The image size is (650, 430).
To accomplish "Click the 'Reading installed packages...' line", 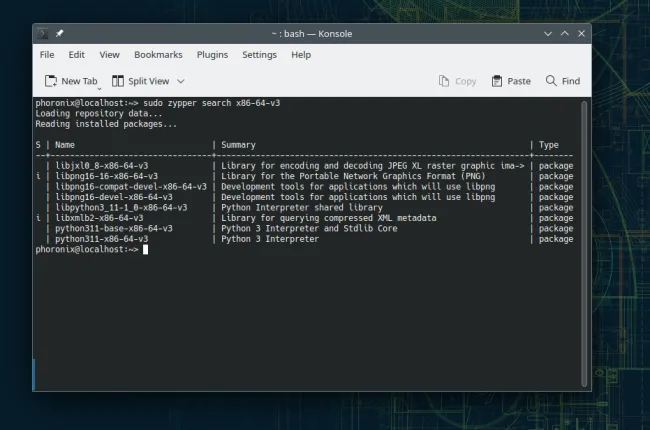I will tap(106, 124).
